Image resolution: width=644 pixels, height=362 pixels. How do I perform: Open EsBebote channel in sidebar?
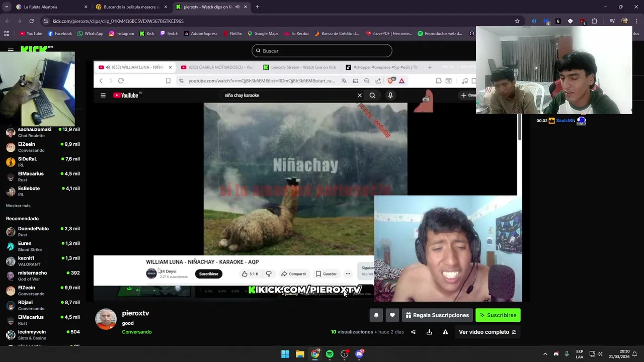point(43,192)
